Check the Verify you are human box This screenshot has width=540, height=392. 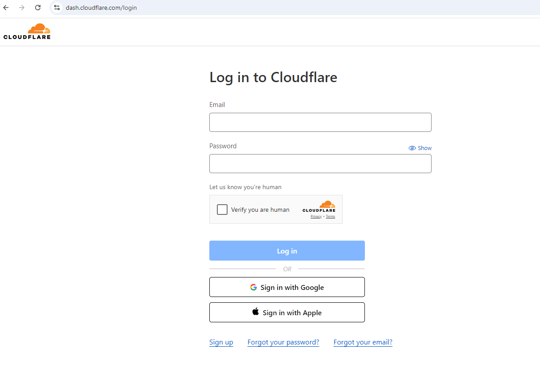coord(222,210)
